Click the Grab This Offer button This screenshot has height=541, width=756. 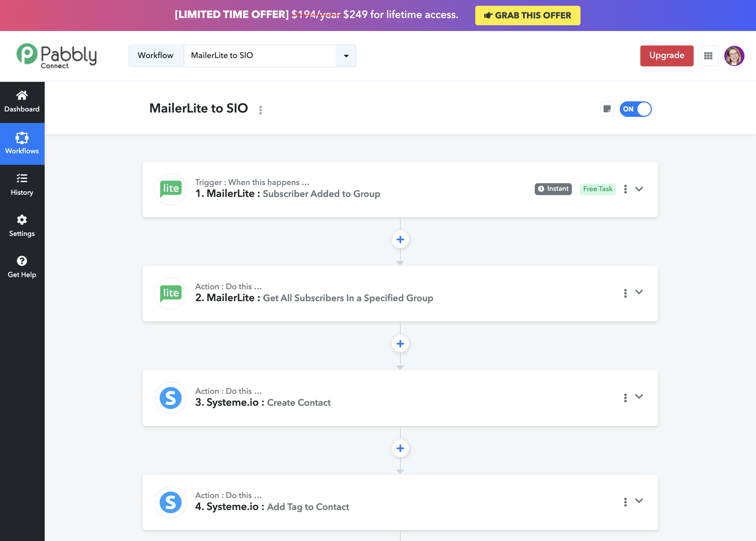click(x=528, y=16)
